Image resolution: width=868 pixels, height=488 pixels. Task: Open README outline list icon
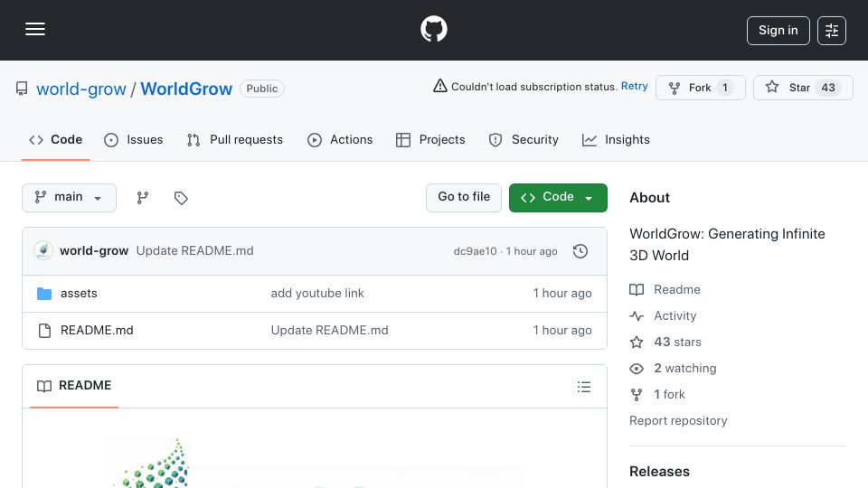[584, 387]
